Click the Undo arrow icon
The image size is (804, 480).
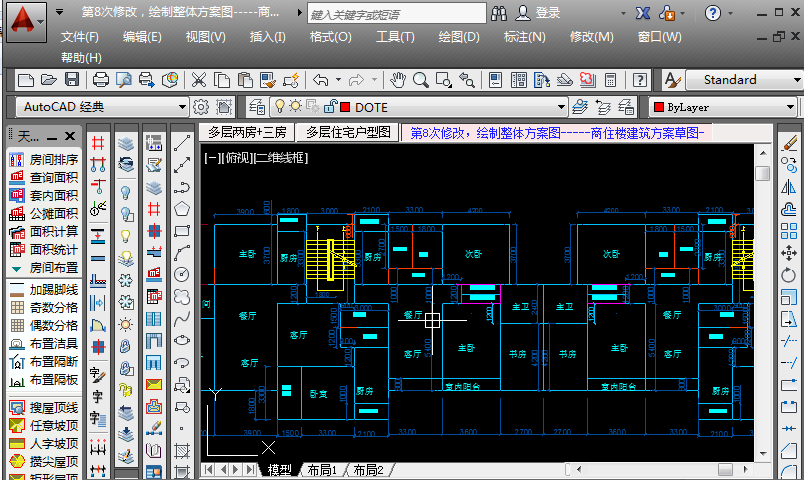(x=320, y=80)
